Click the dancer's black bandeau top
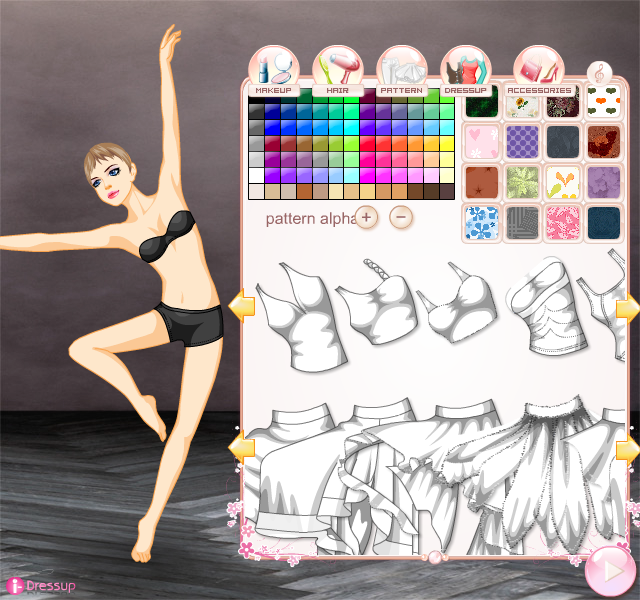 click(167, 236)
